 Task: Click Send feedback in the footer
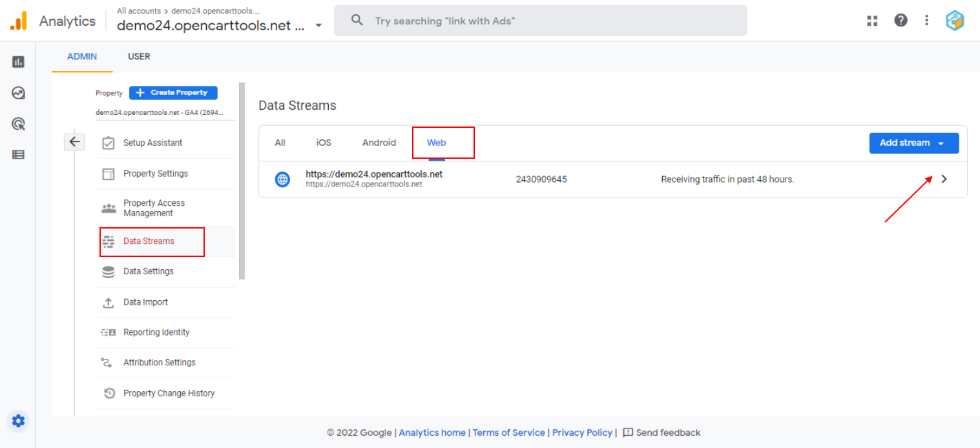pyautogui.click(x=662, y=433)
